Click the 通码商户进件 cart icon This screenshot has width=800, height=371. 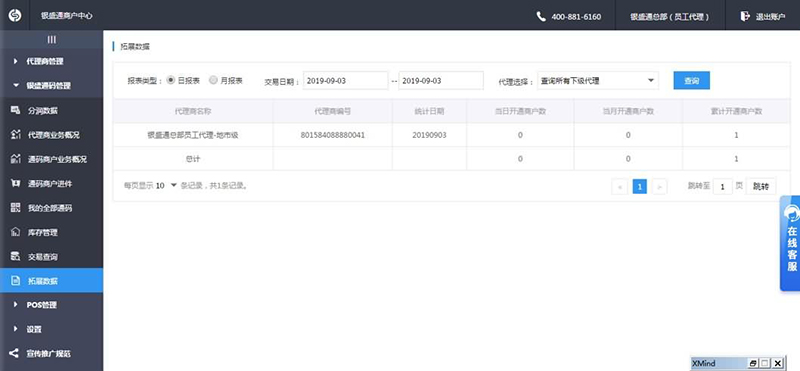pyautogui.click(x=15, y=183)
